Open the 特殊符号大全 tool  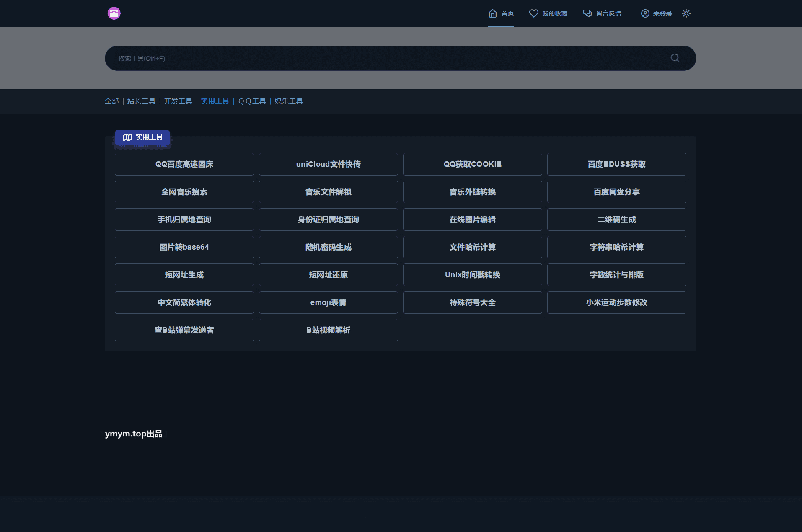pyautogui.click(x=473, y=302)
